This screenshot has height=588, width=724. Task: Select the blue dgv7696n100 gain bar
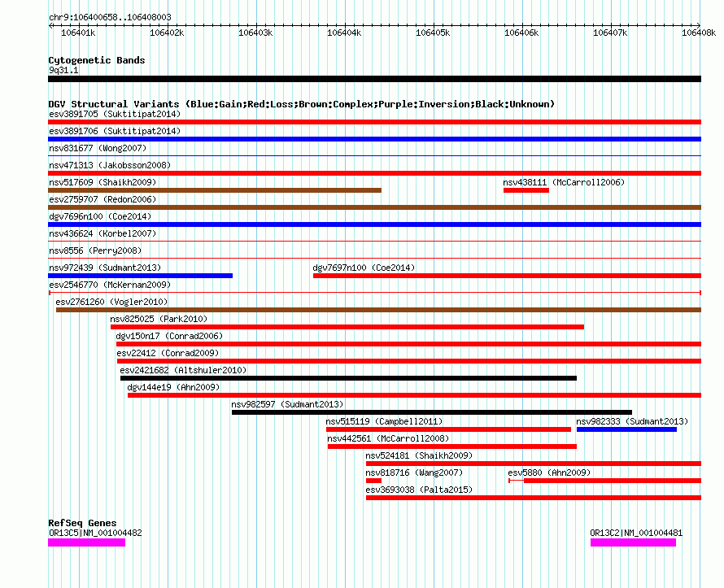pos(374,224)
